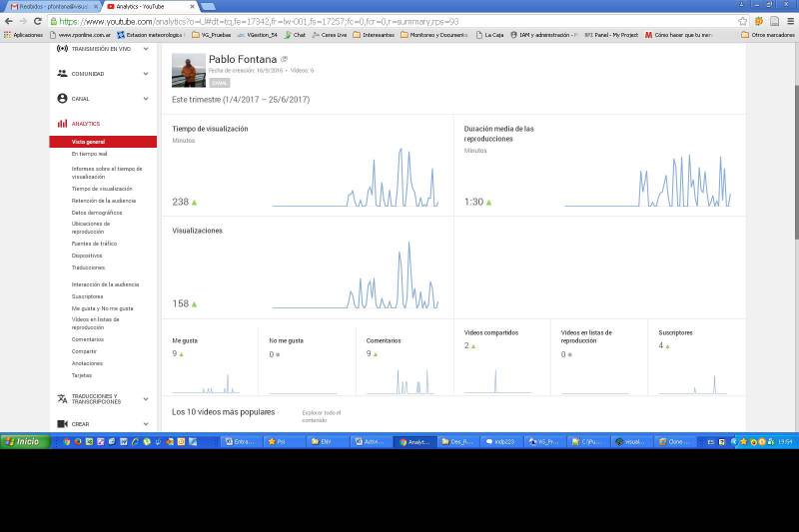Click the external link icon beside Pablo Fontana
Screen dimensions: 799x532
click(x=285, y=59)
